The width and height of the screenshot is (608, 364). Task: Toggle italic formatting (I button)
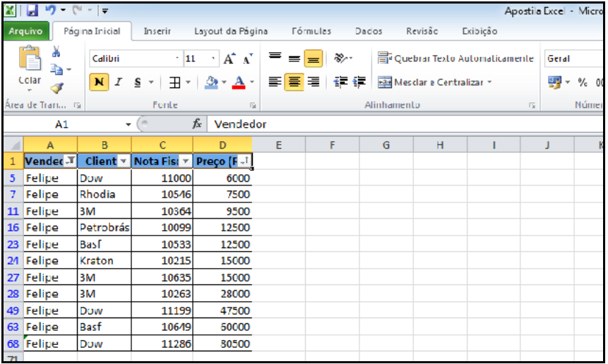(x=118, y=83)
